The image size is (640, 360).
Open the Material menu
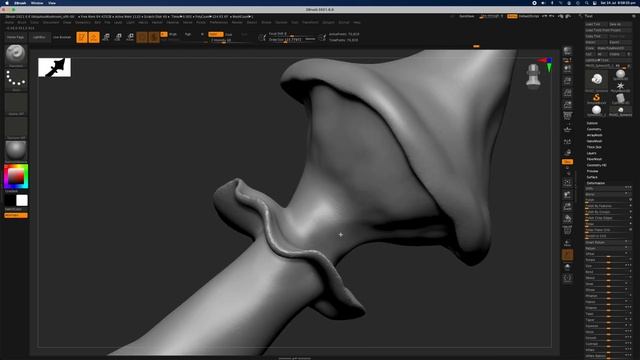pos(173,22)
